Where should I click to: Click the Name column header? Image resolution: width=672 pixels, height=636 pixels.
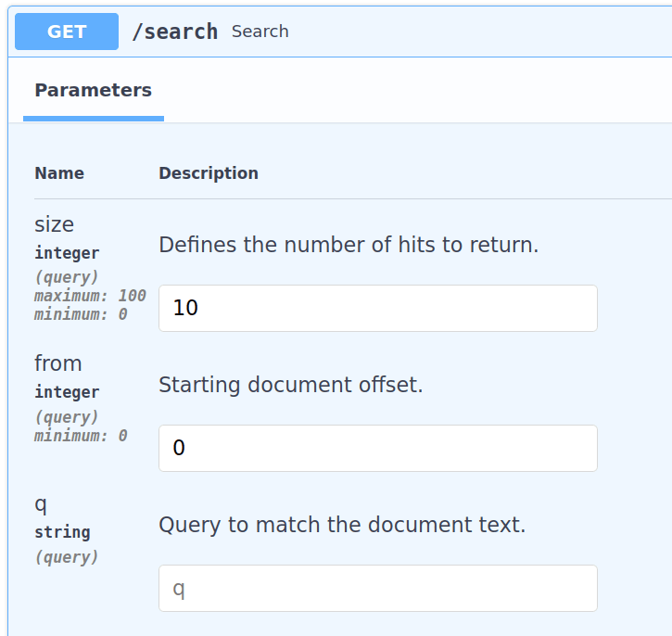[x=59, y=173]
